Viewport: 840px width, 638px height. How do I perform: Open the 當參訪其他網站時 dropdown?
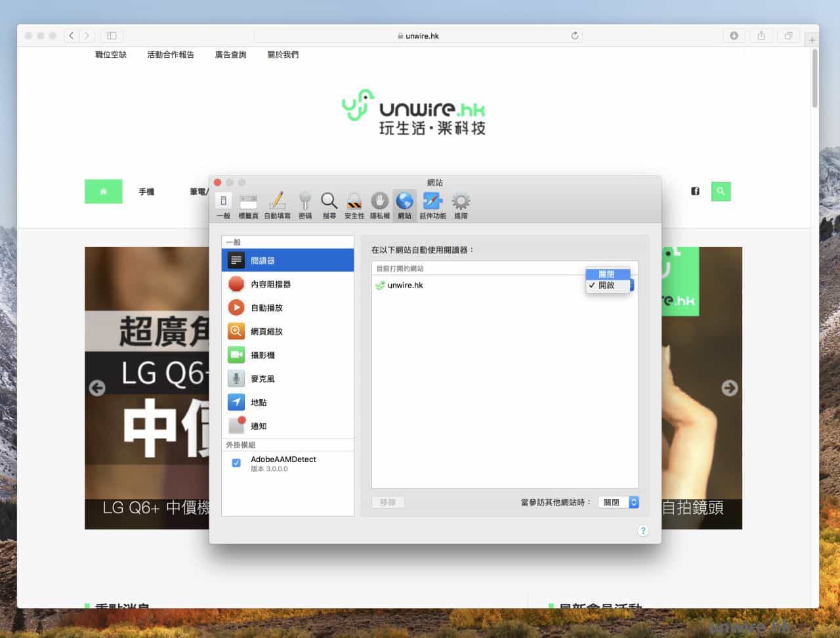pyautogui.click(x=618, y=502)
